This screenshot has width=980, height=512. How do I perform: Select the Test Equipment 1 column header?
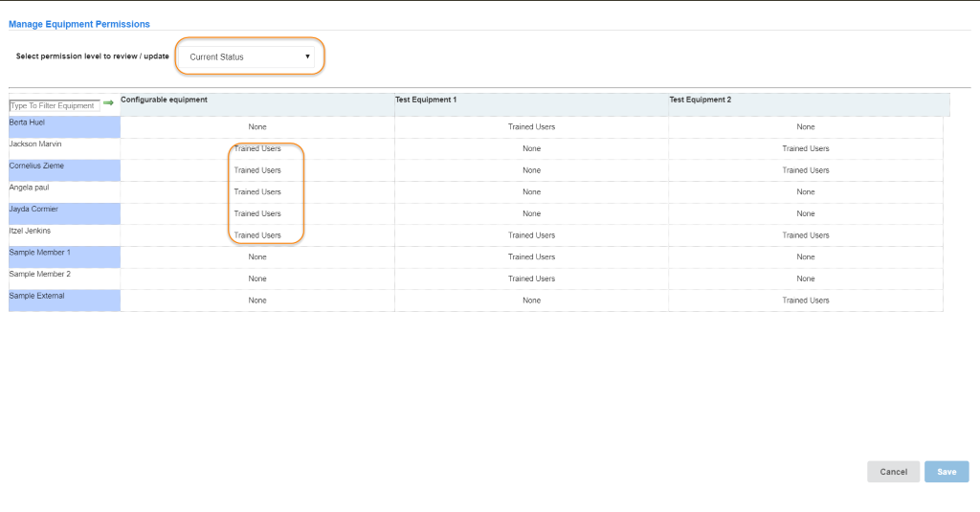(429, 100)
